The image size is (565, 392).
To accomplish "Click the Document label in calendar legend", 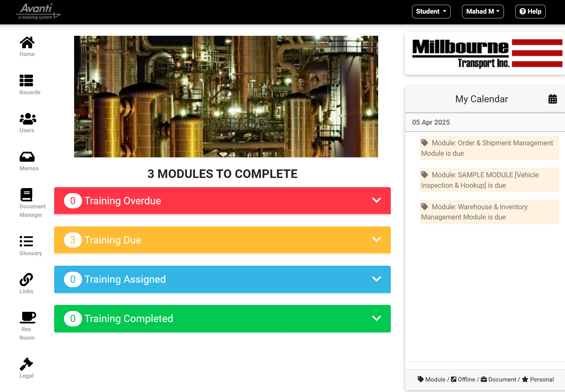I will (502, 379).
